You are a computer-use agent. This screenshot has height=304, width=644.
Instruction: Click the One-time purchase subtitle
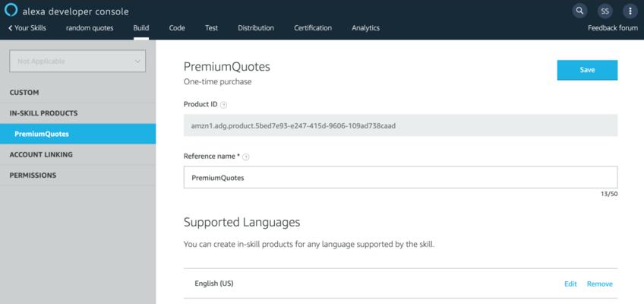pos(217,82)
